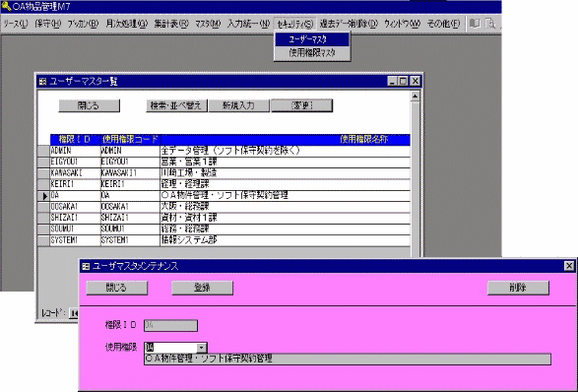Click the セキュリティ(S) menu
The height and width of the screenshot is (392, 578).
[294, 24]
